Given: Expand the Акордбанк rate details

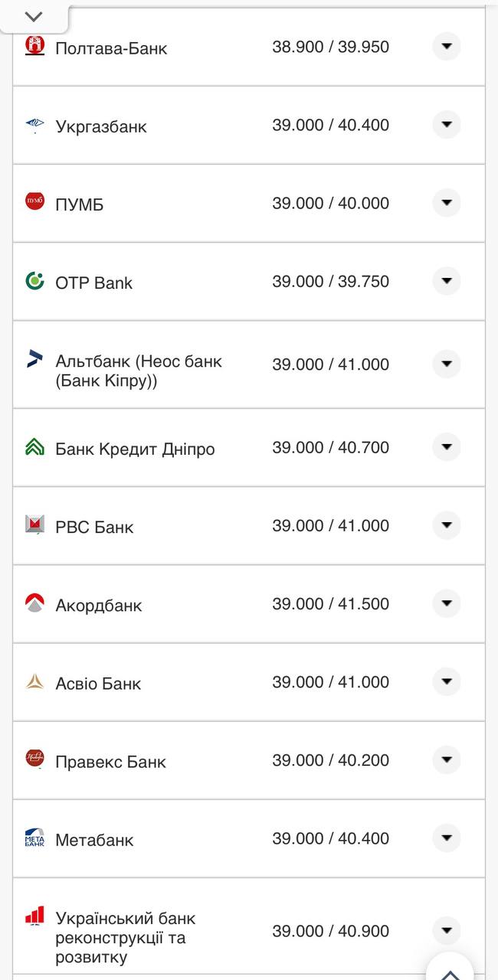Looking at the screenshot, I should [x=446, y=604].
